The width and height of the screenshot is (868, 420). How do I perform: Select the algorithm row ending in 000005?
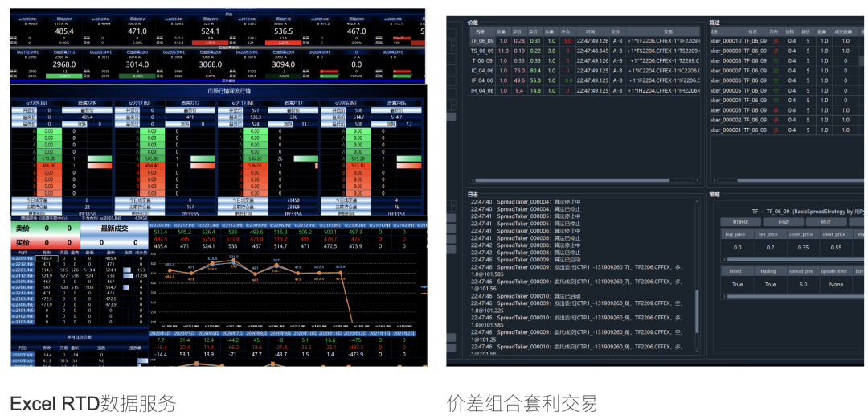click(787, 91)
